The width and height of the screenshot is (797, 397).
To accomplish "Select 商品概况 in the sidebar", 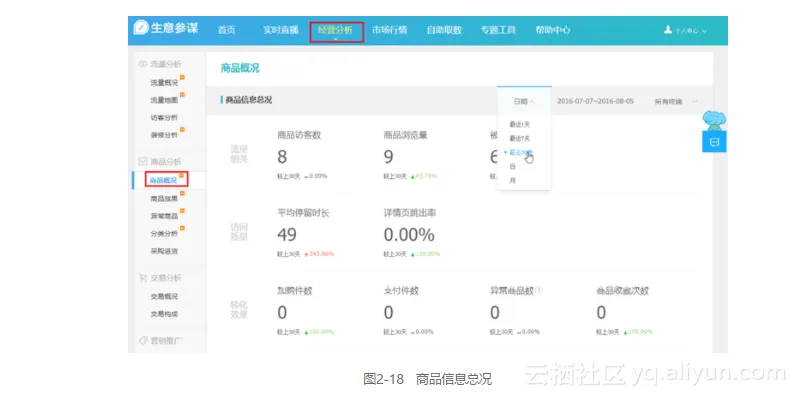I will pyautogui.click(x=164, y=180).
